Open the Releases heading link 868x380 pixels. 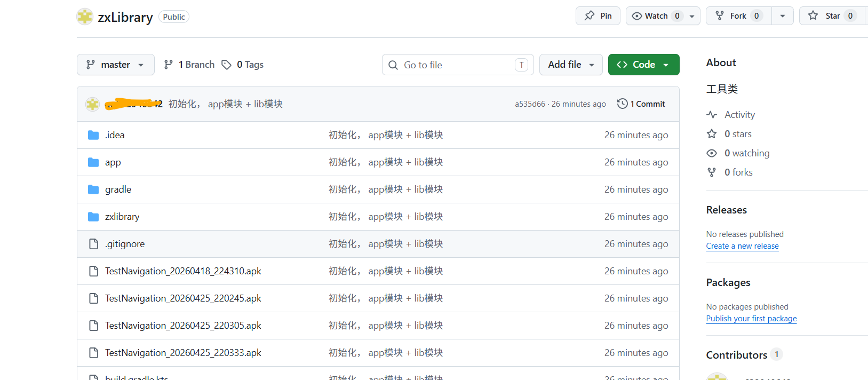727,210
